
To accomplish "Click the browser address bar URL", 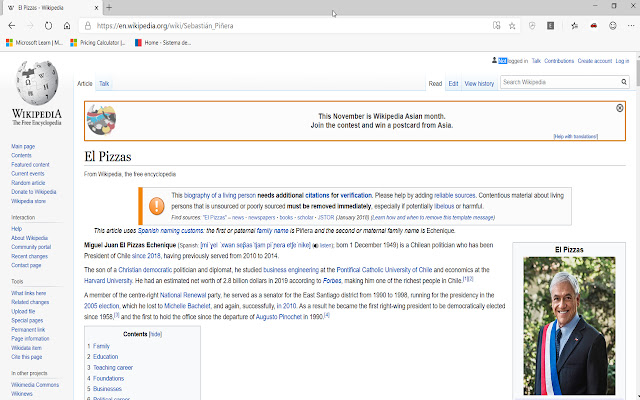I will tap(165, 26).
